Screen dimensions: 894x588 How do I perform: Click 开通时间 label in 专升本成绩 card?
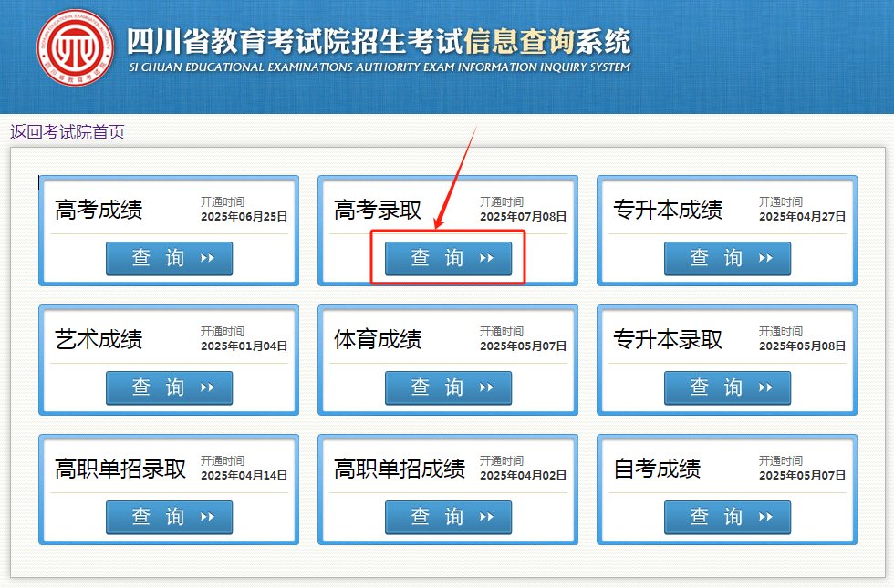pyautogui.click(x=781, y=201)
